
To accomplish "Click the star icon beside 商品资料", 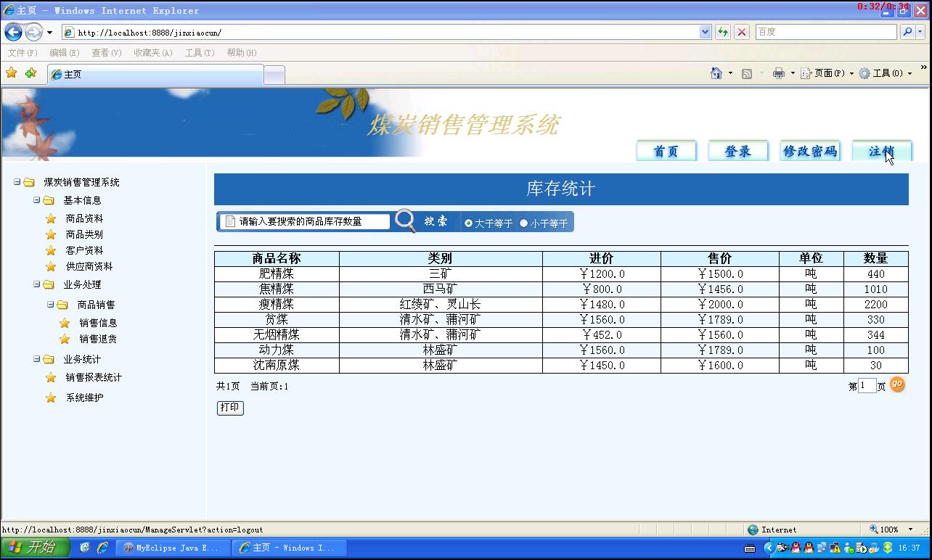I will [51, 218].
